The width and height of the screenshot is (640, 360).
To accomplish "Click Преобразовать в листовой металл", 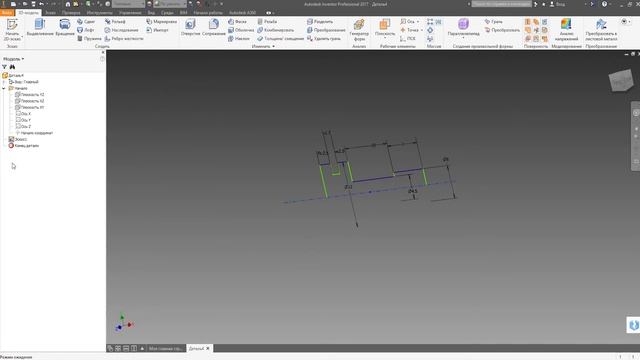I will [x=601, y=30].
